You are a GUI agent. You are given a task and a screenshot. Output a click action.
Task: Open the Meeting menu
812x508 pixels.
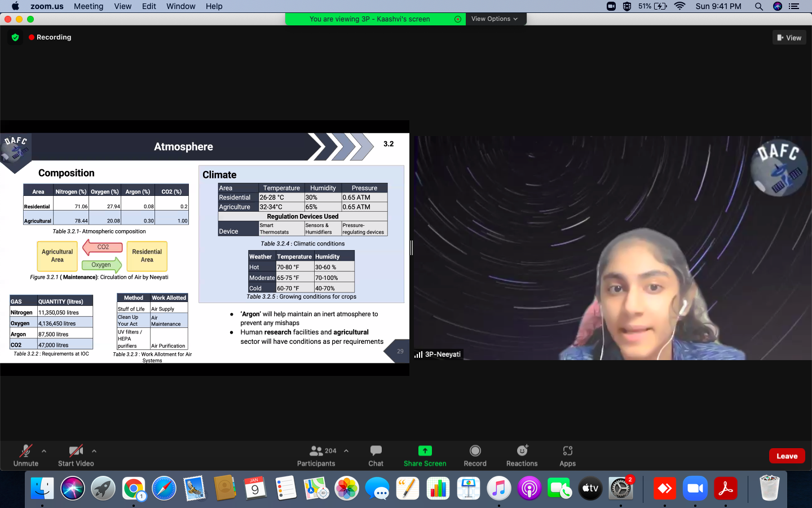point(89,6)
